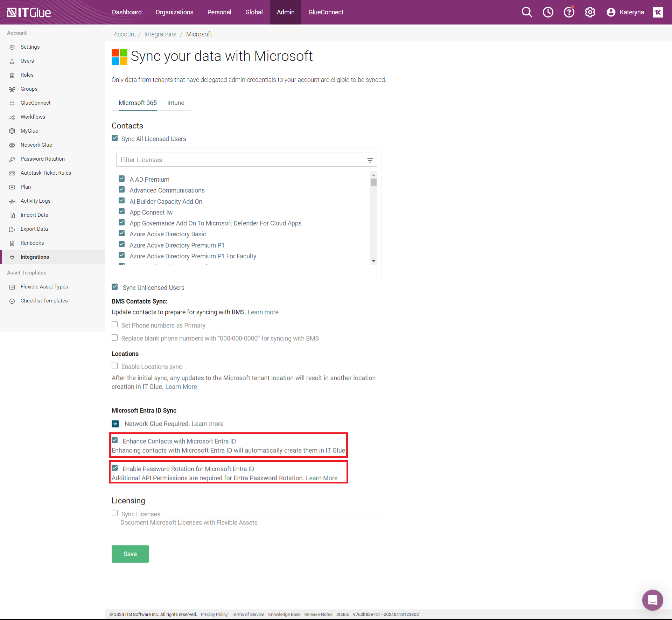
Task: Open Import Data icon in sidebar
Action: 12,215
